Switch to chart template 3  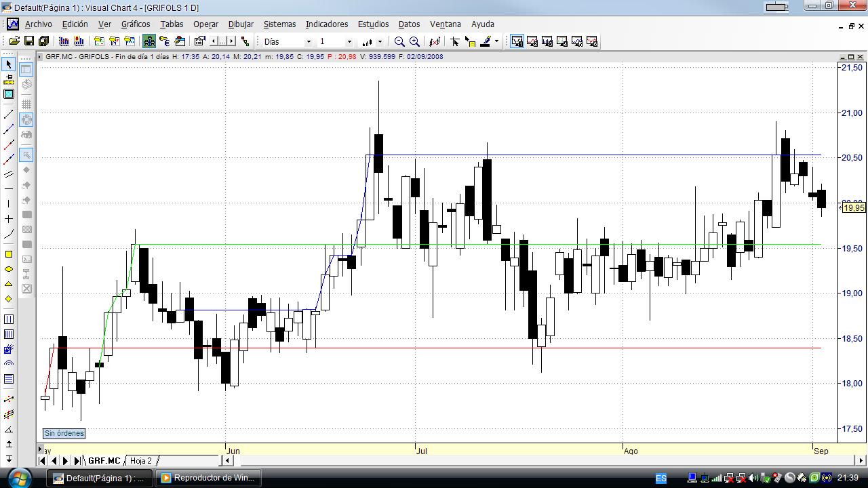click(547, 41)
